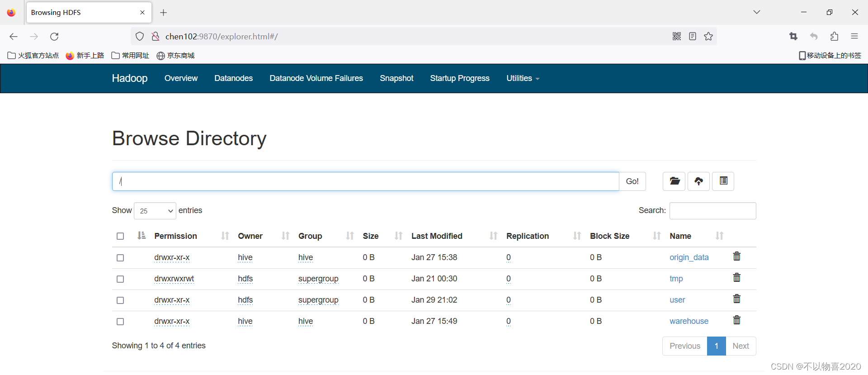868x375 pixels.
Task: Click the Hadoop brand link
Action: 130,78
